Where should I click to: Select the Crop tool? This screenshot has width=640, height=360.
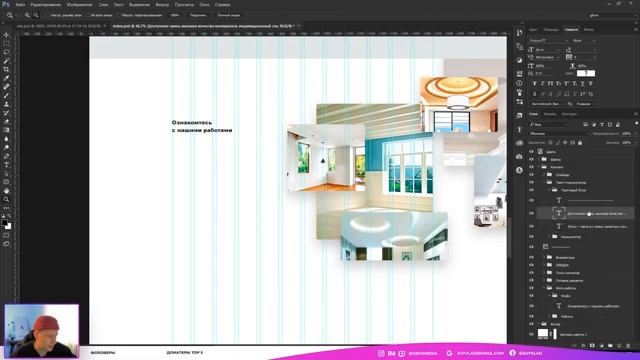pos(6,69)
